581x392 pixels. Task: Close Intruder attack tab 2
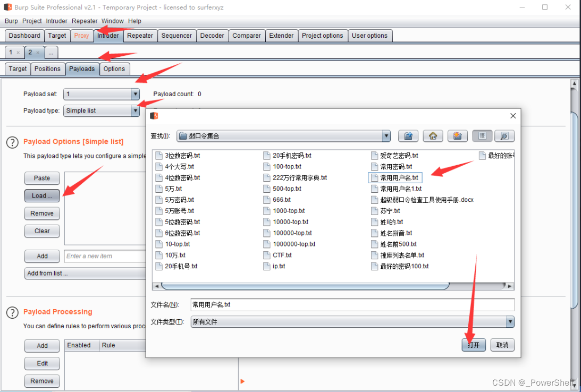(38, 53)
